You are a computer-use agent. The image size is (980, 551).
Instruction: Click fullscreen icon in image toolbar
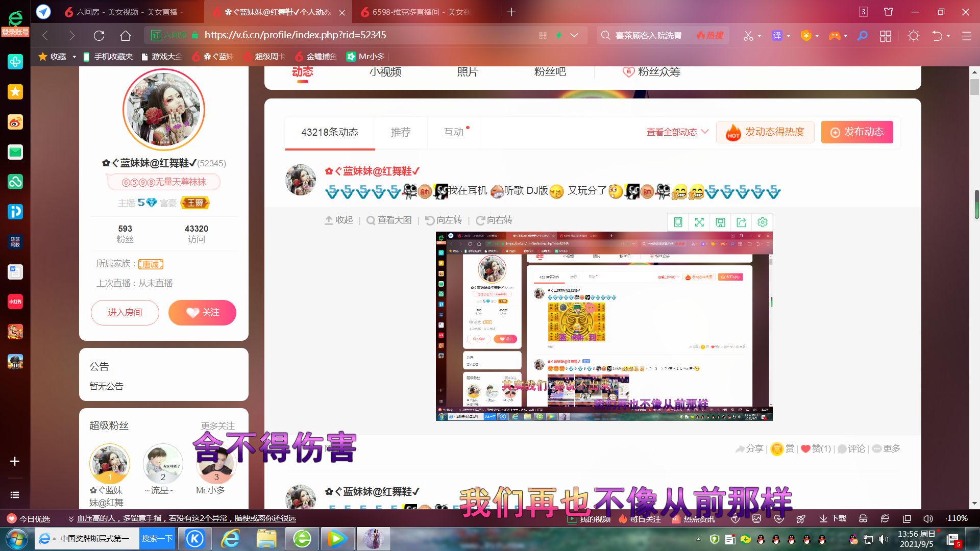[699, 222]
